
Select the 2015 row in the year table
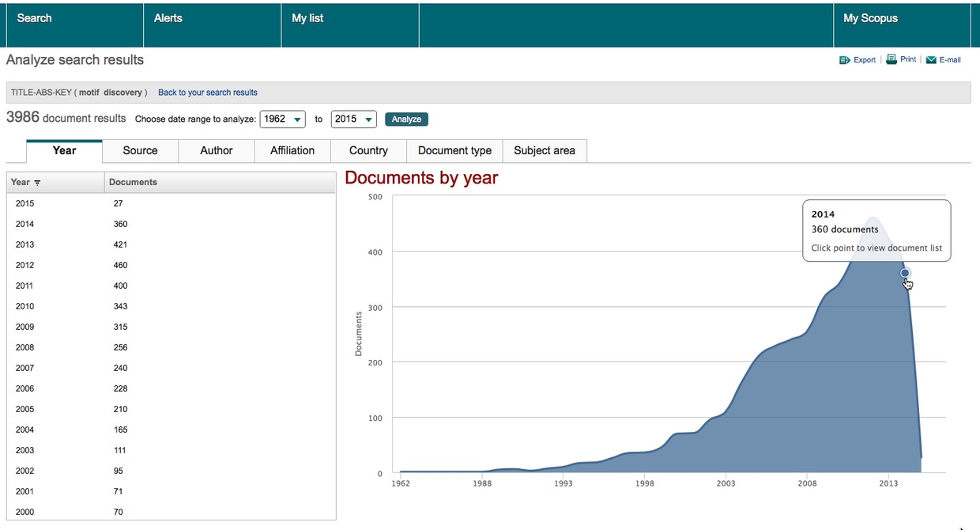point(171,203)
